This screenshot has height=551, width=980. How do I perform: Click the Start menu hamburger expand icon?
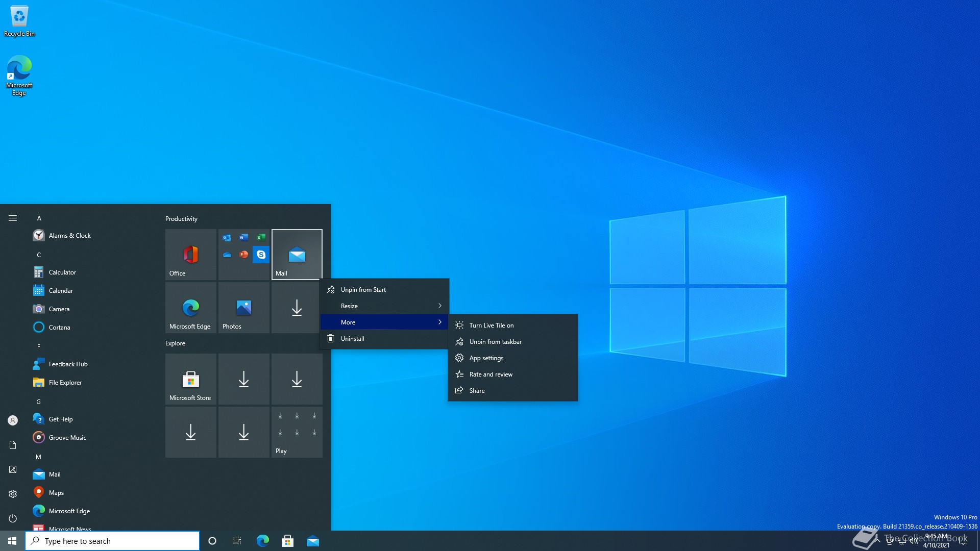tap(13, 218)
